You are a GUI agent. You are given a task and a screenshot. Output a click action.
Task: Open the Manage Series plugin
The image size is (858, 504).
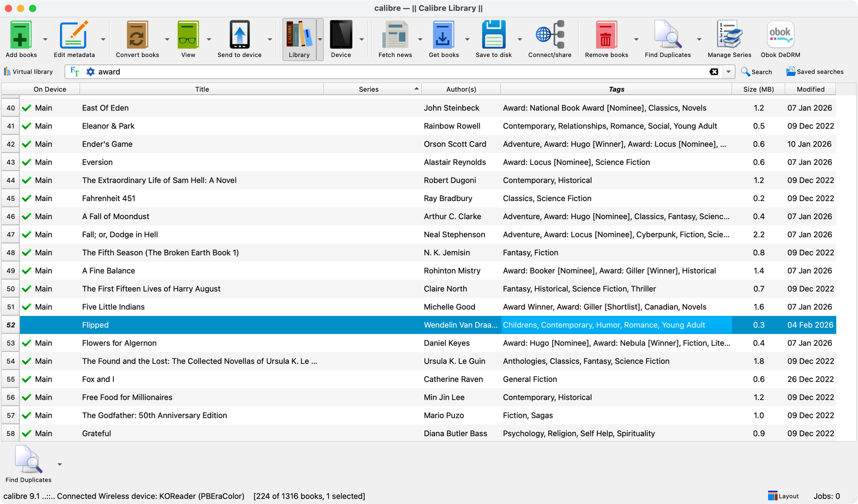[x=729, y=35]
